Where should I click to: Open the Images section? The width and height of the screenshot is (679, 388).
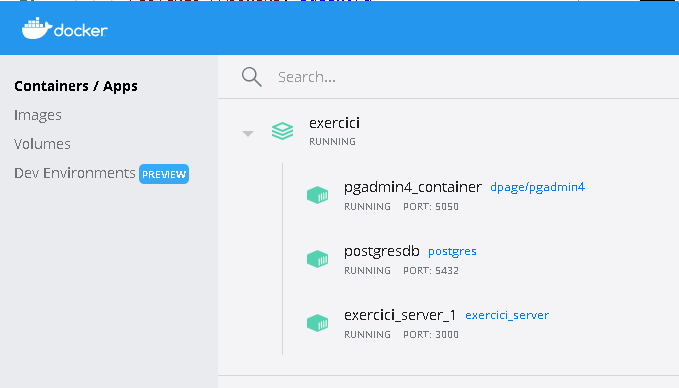[x=38, y=115]
